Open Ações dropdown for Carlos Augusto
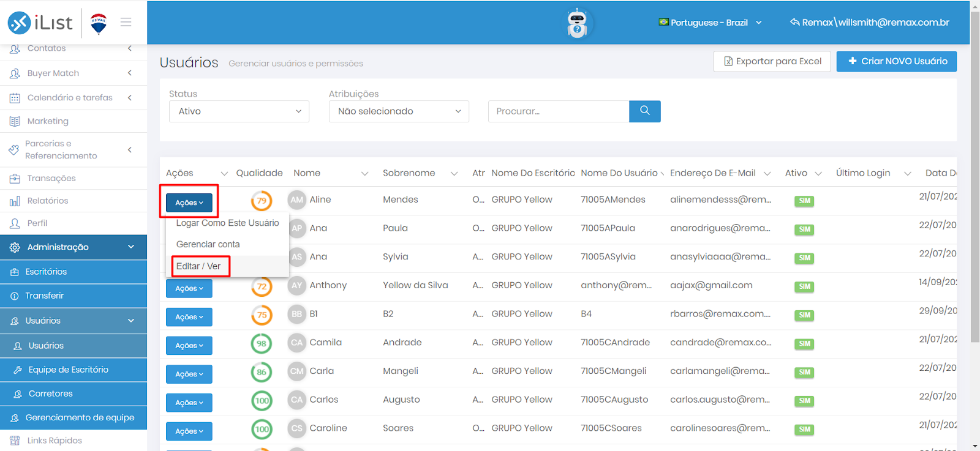The width and height of the screenshot is (980, 451). point(189,403)
